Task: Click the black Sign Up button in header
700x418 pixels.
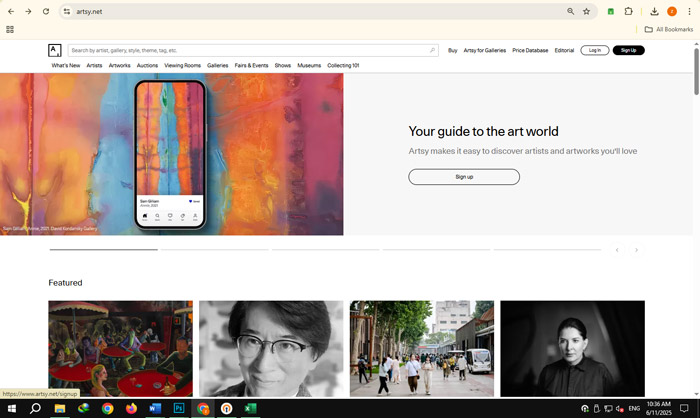Action: click(x=628, y=50)
